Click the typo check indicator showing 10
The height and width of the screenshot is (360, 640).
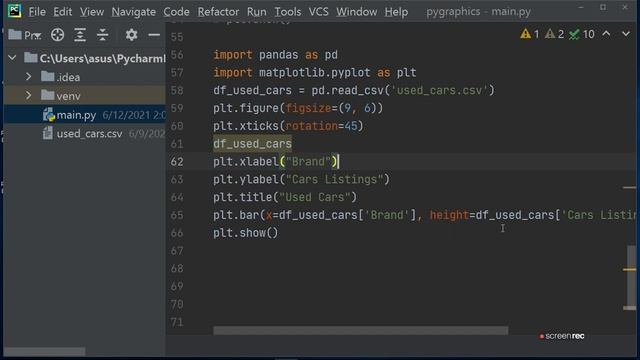point(582,34)
